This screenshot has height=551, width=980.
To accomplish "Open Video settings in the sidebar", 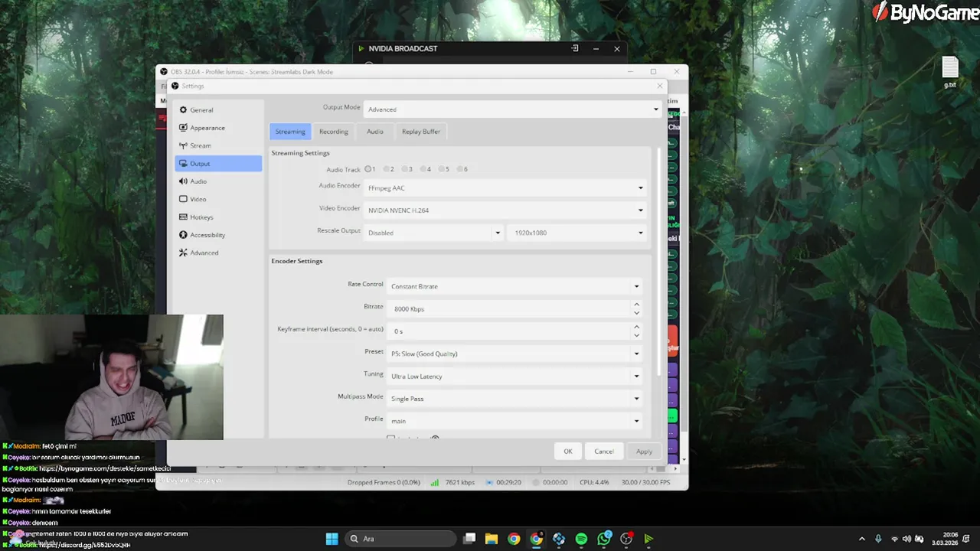I will [x=218, y=199].
